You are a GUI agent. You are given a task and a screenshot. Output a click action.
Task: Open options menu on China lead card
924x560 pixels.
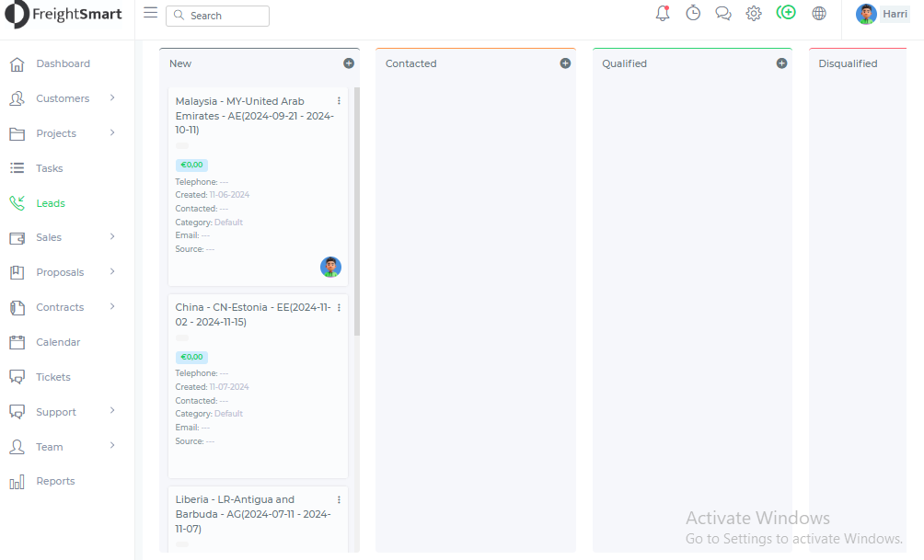pos(339,307)
